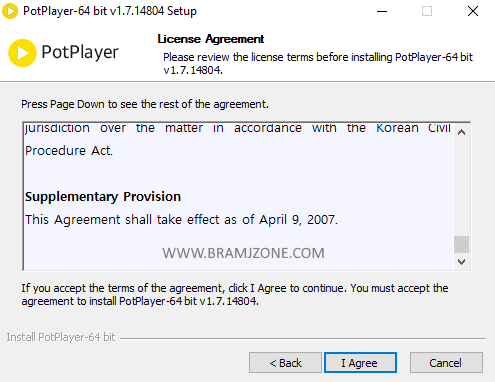Go back with the < Back button
This screenshot has height=382, width=495.
[x=285, y=363]
